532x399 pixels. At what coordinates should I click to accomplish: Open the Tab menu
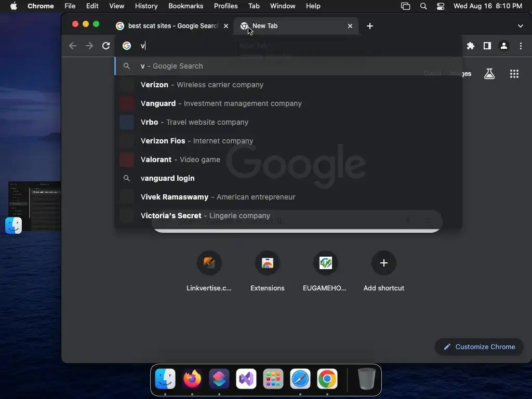point(254,6)
